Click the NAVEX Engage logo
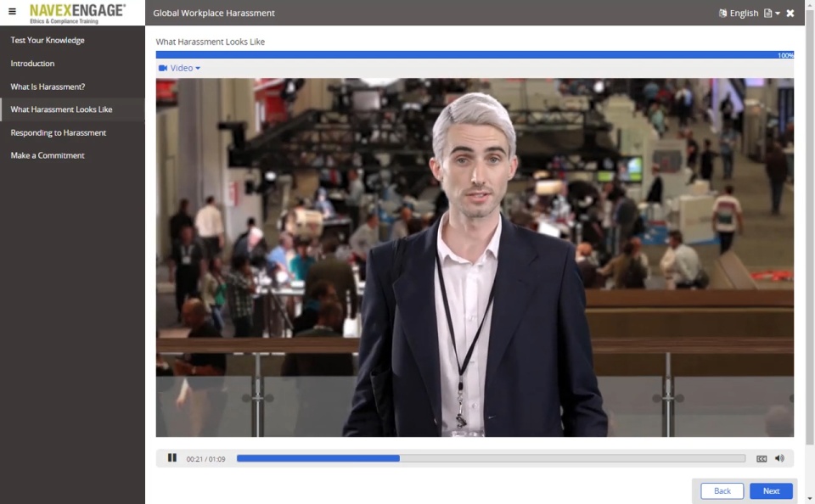 click(x=77, y=13)
